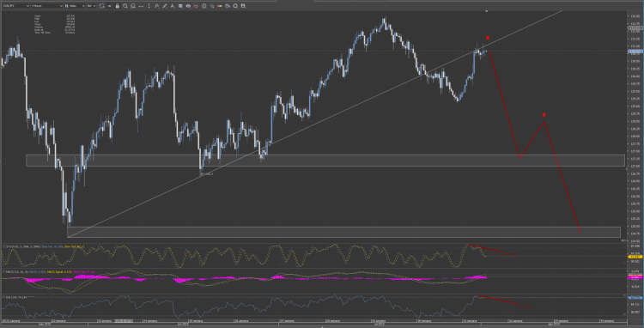The height and width of the screenshot is (328, 644).
Task: Click the color bar swatch icon
Action: [219, 6]
